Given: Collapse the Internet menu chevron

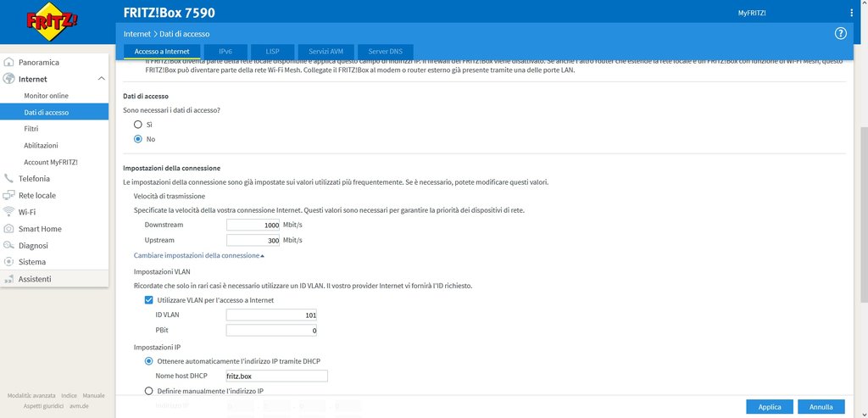Looking at the screenshot, I should (102, 79).
